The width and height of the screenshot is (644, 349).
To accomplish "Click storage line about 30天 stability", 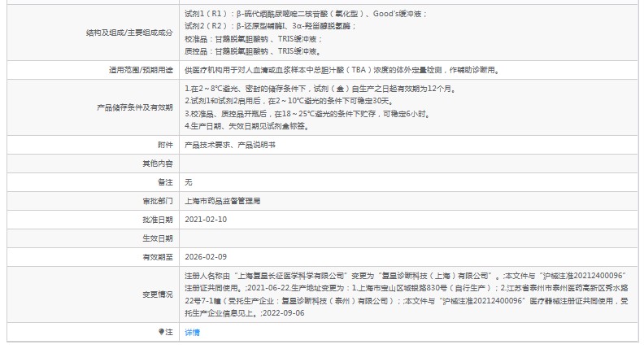I will (289, 101).
